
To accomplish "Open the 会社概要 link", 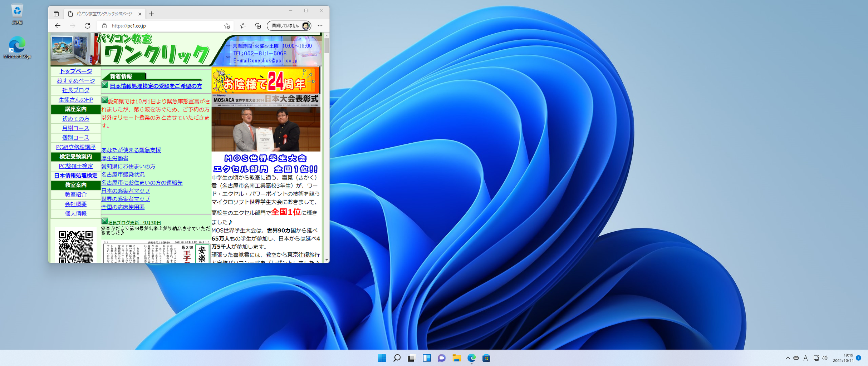I will coord(76,204).
